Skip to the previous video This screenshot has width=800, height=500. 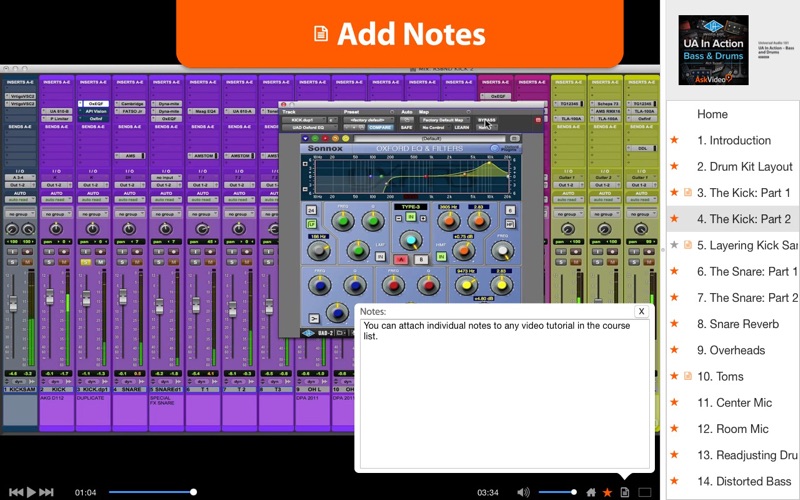pos(16,492)
